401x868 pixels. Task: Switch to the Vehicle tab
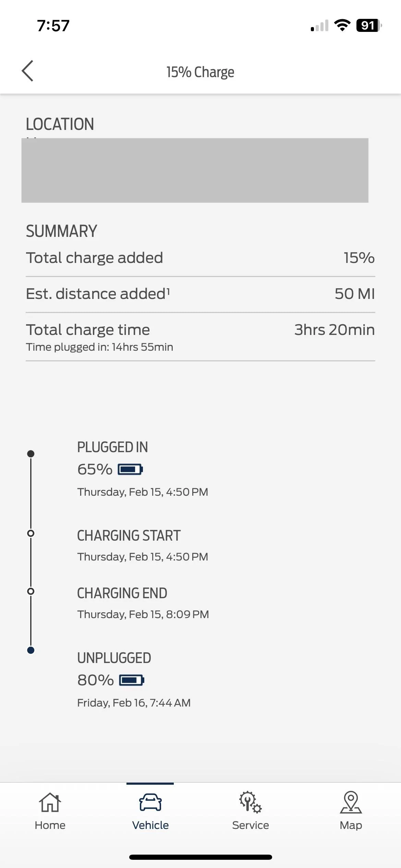point(150,811)
